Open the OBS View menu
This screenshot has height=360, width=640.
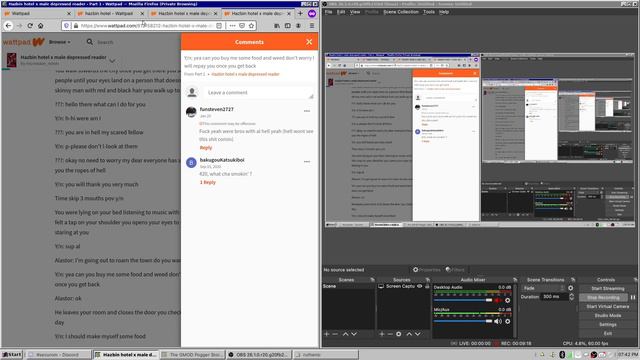coord(355,12)
